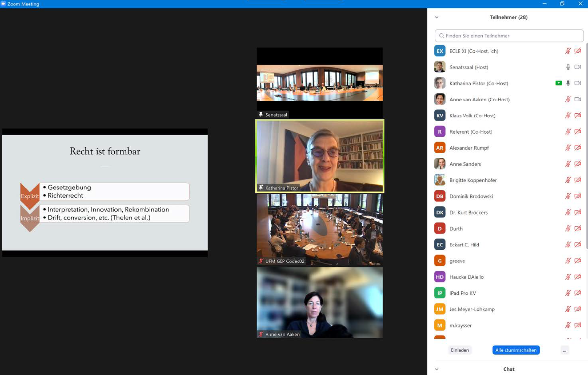Click Jes Meyer-Lohkamp JM avatar
This screenshot has height=375, width=588.
coord(440,309)
